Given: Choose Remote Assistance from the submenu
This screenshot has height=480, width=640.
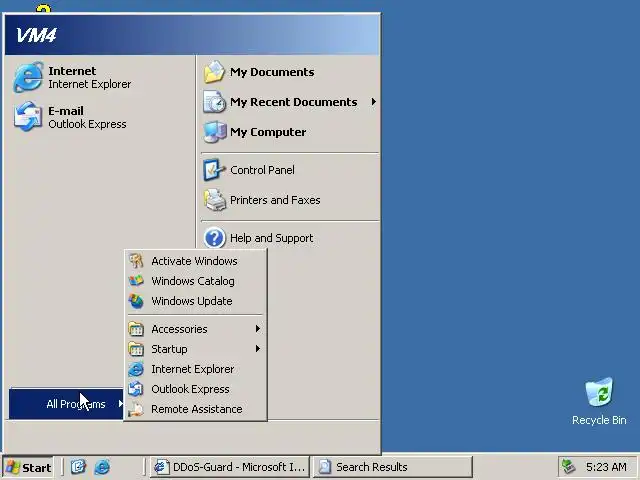Looking at the screenshot, I should tap(196, 409).
